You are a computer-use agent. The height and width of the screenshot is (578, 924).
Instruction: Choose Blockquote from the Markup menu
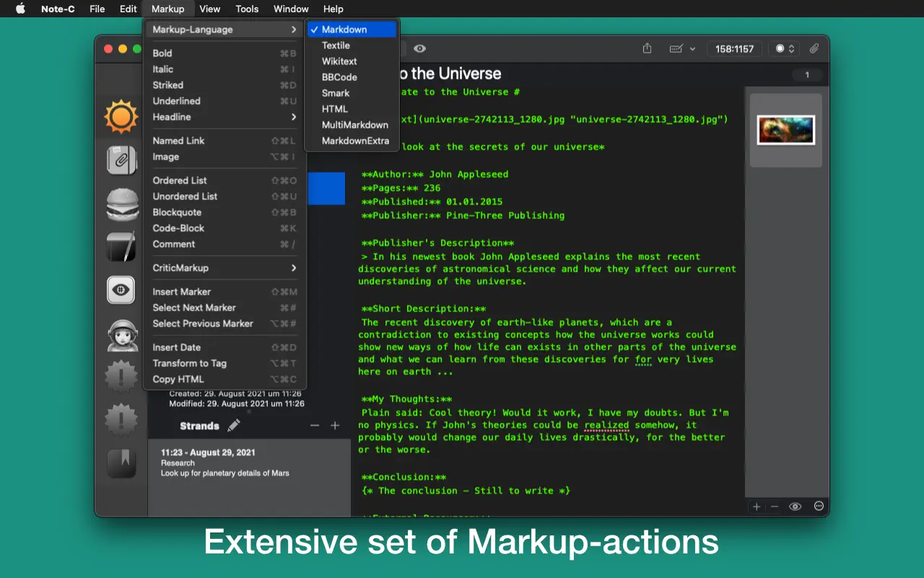tap(177, 212)
